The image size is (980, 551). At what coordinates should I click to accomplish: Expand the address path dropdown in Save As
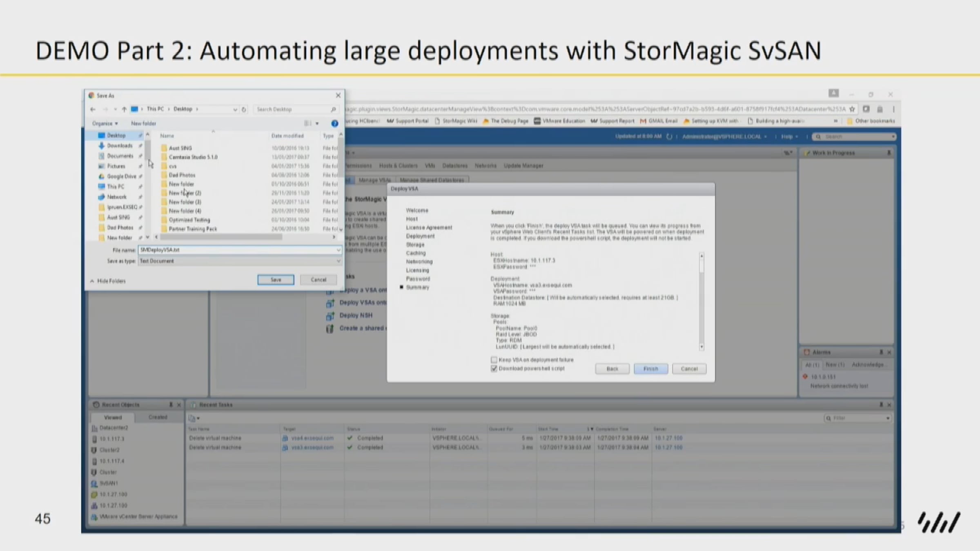235,109
